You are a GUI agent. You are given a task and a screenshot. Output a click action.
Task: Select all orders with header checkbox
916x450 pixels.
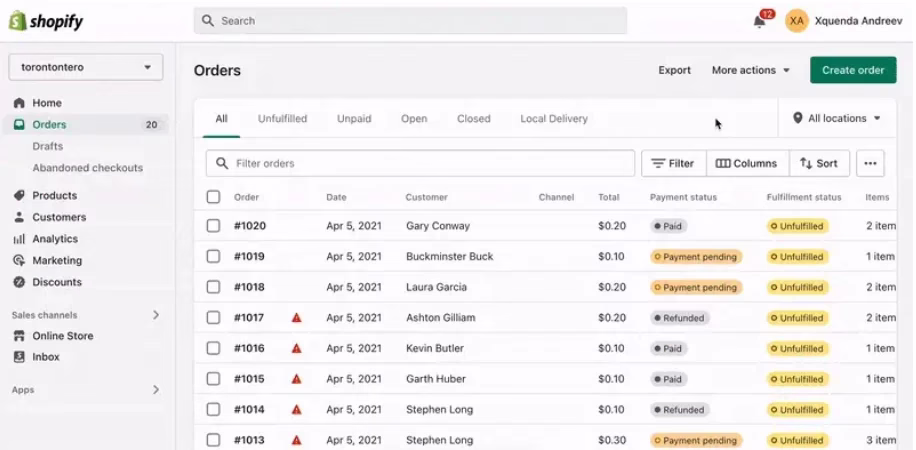tap(213, 197)
